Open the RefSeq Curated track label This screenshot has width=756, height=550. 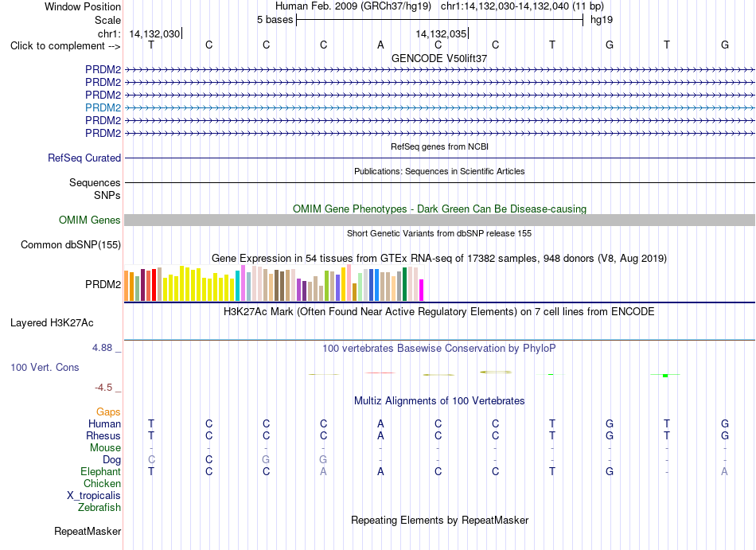(x=84, y=158)
